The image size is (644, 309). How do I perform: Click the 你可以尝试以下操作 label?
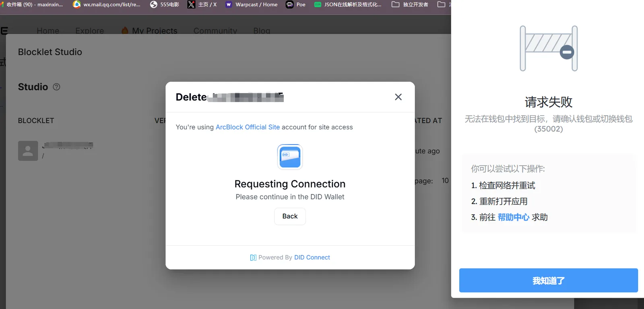coord(508,169)
